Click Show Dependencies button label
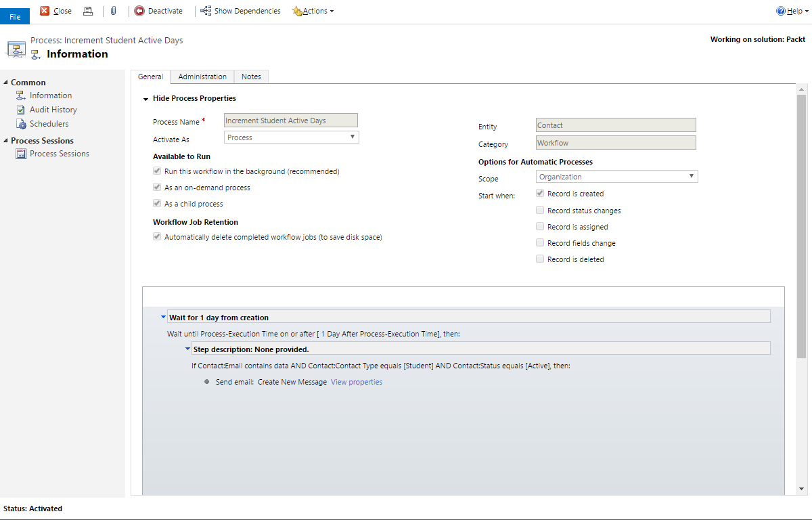The image size is (812, 520). (248, 11)
